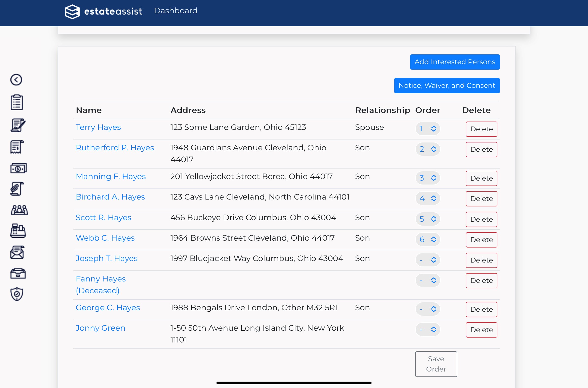Open the clipboard checklist sidebar icon

[17, 102]
